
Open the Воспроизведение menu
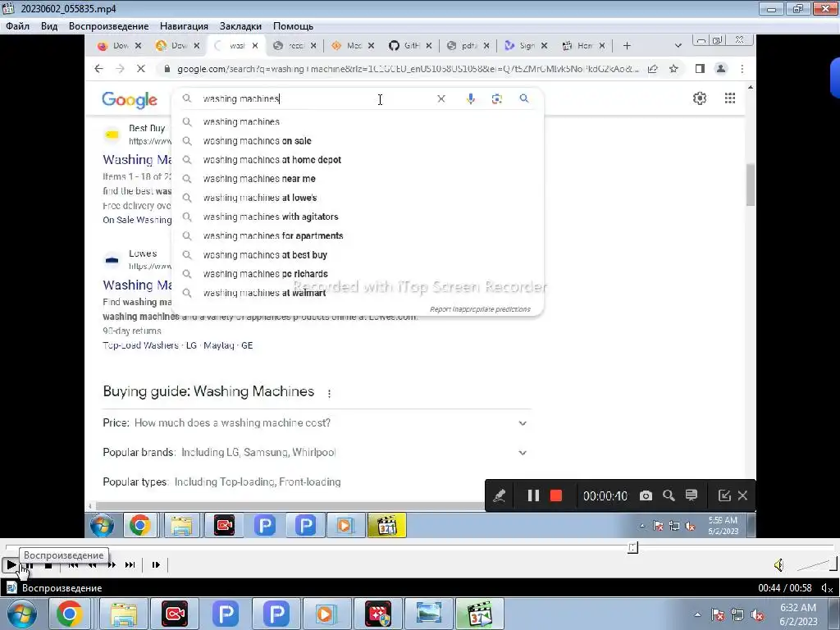click(109, 26)
